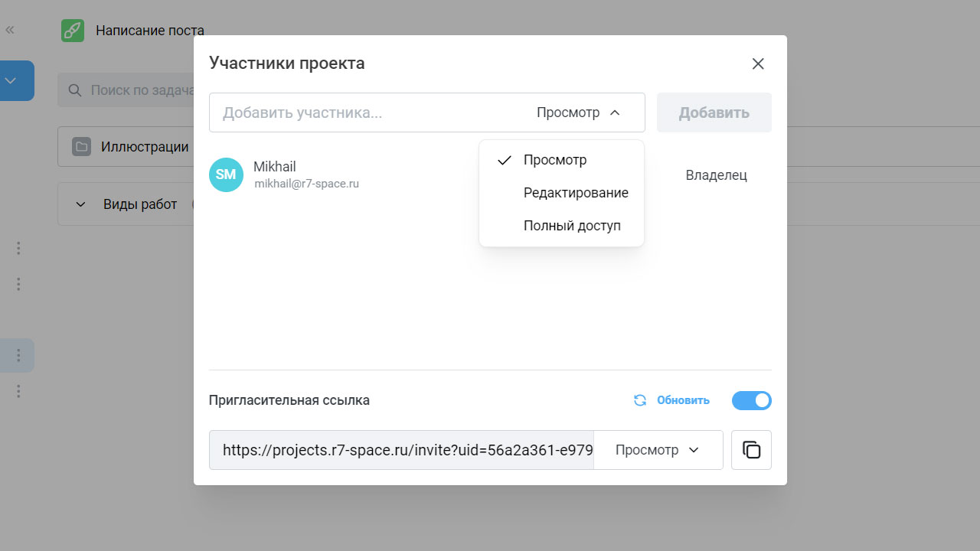The width and height of the screenshot is (980, 551).
Task: Click the Иллюстрации folder icon
Action: coord(81,146)
